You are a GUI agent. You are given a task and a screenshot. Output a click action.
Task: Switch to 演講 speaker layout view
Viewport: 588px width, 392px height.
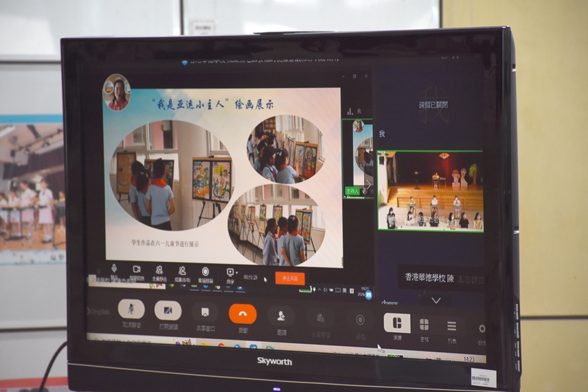point(397,323)
